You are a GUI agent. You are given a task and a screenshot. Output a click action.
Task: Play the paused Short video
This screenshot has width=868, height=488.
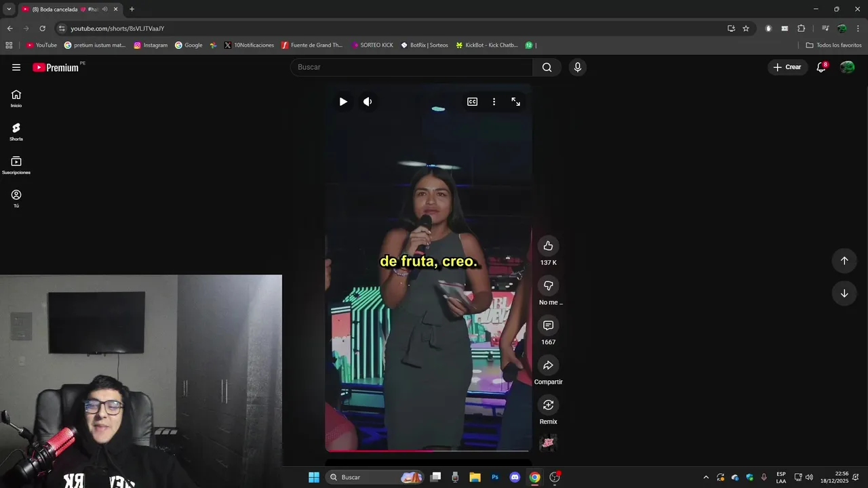click(343, 102)
